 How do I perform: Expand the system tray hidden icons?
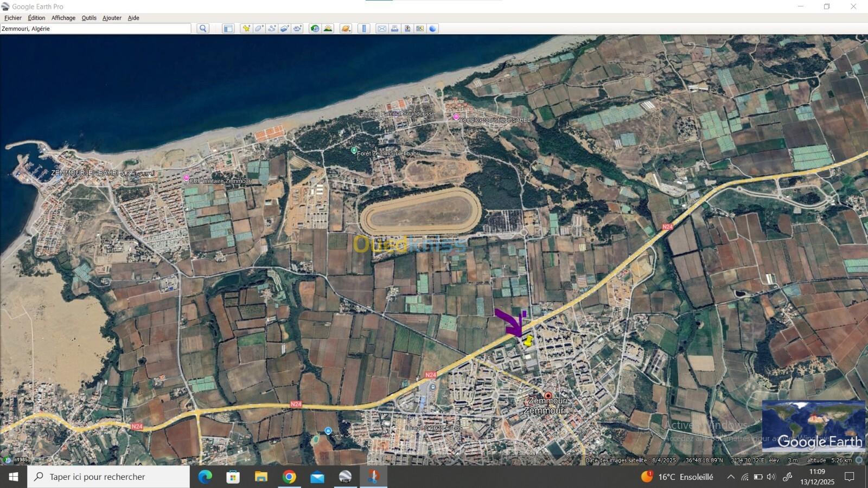[x=731, y=477]
